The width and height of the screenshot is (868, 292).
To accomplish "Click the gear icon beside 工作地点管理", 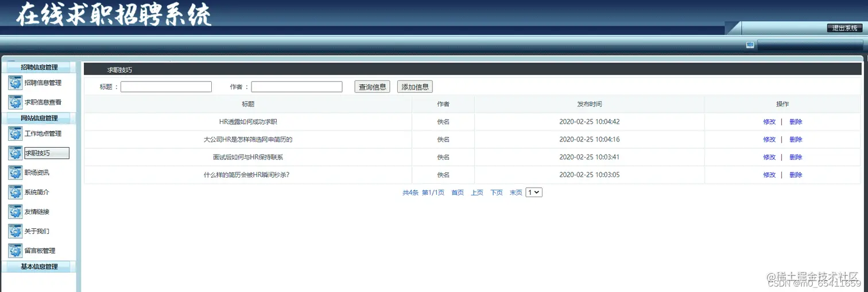I will pos(15,134).
